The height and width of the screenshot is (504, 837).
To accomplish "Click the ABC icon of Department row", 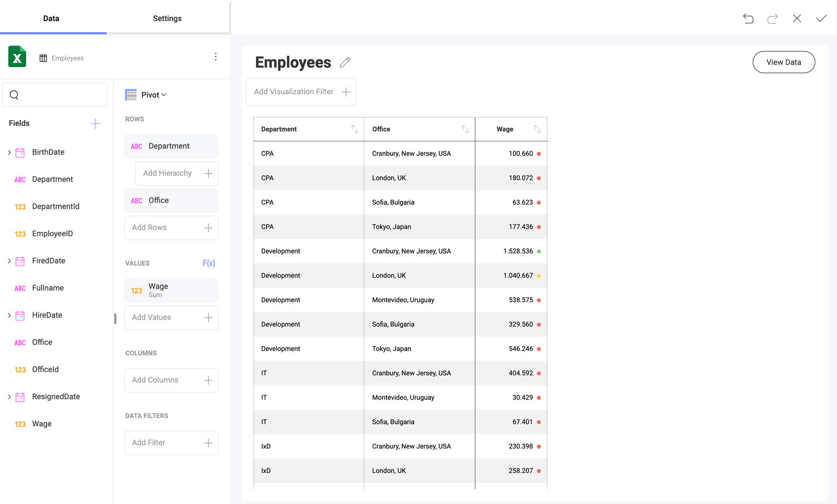I will 136,146.
